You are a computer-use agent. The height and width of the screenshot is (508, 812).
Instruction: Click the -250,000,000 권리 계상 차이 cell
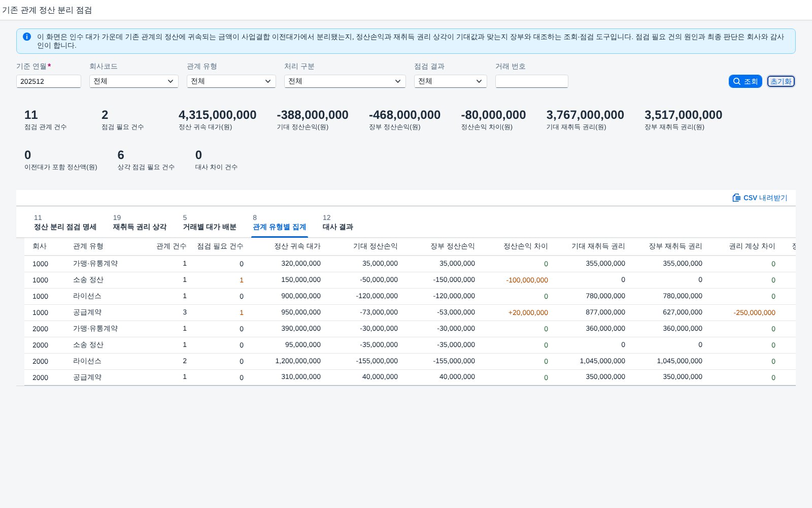[754, 312]
